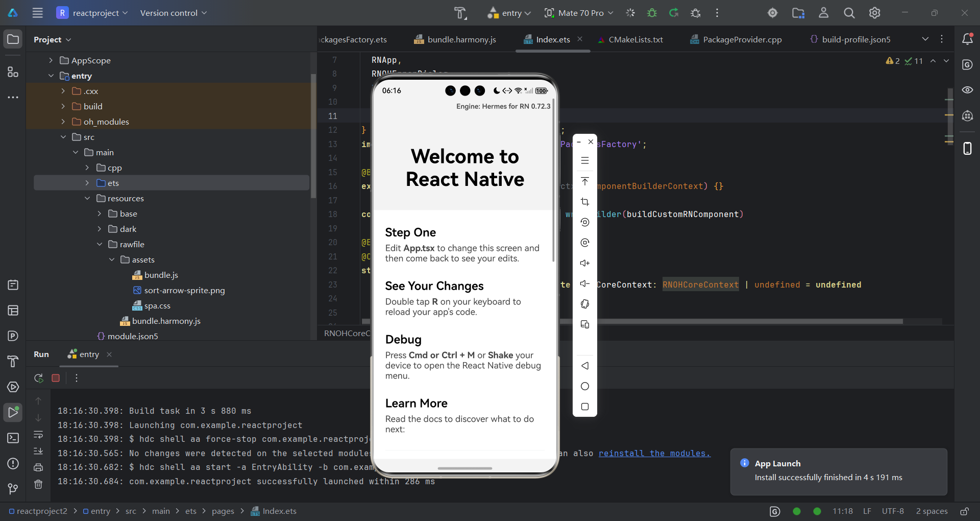
Task: Go to next highlighted error arrow
Action: tap(946, 61)
